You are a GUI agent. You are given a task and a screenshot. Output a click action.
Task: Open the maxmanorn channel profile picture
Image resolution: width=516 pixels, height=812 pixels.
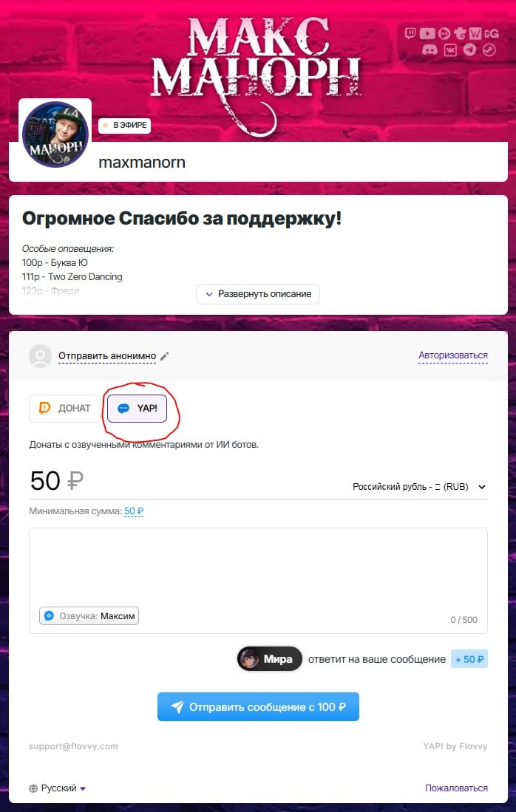tap(55, 134)
